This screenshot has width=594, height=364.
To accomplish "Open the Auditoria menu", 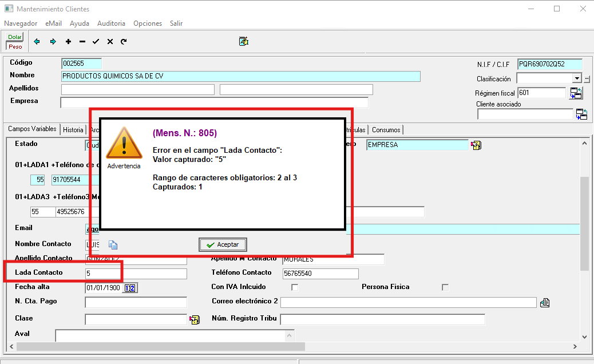I will [111, 23].
